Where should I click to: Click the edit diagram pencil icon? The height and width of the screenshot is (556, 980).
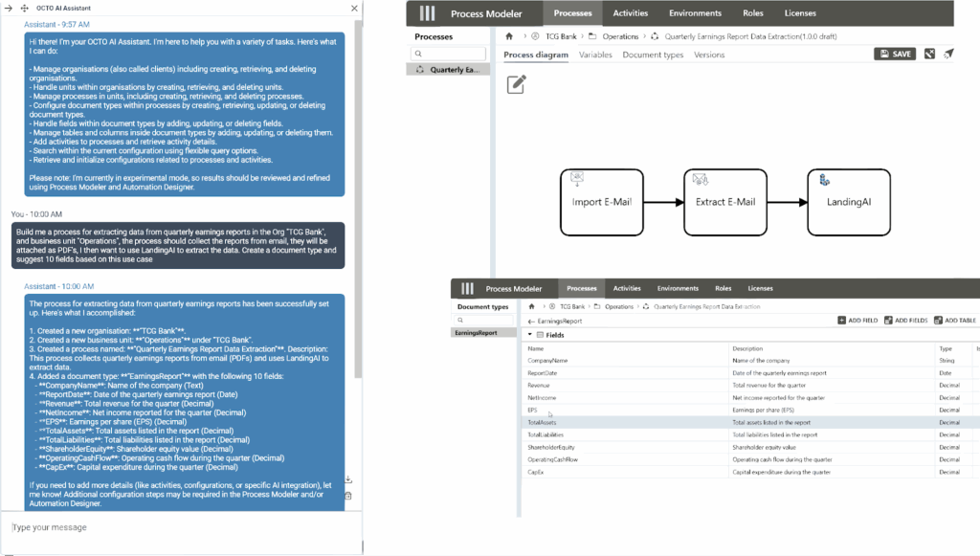point(517,84)
